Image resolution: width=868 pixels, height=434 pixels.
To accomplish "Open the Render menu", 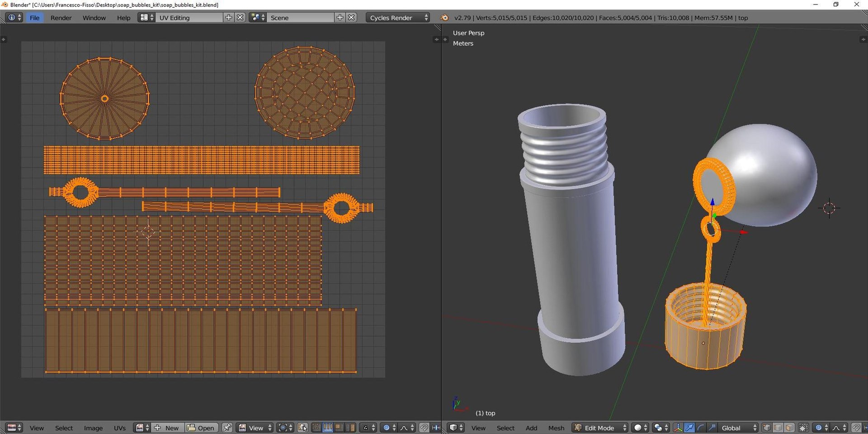I will (61, 18).
